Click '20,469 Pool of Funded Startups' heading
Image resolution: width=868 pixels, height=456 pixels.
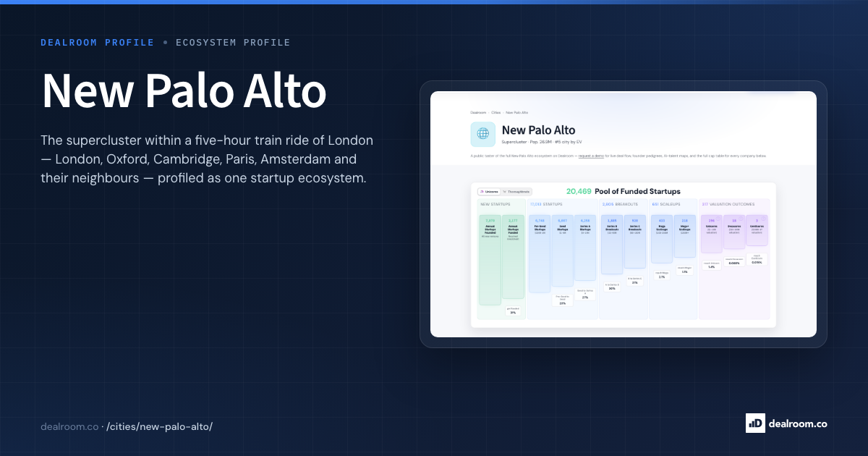(x=623, y=192)
